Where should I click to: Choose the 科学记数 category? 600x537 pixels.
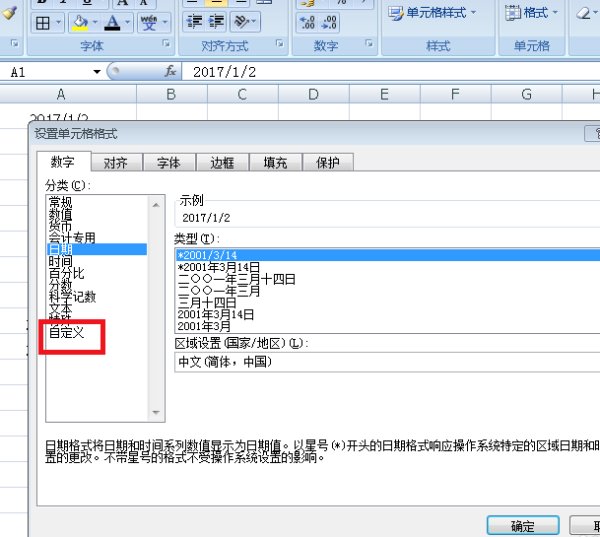[97, 297]
